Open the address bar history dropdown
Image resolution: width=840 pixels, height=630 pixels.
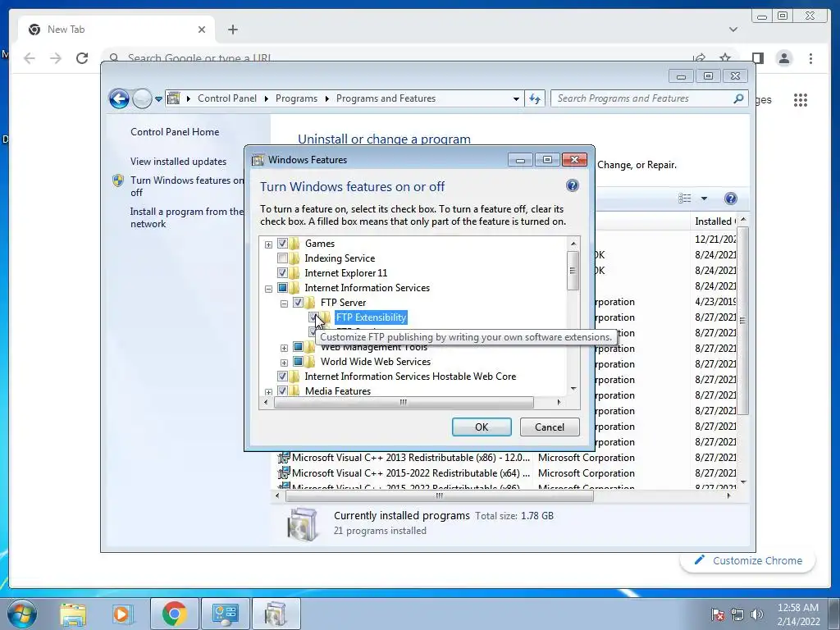[516, 98]
